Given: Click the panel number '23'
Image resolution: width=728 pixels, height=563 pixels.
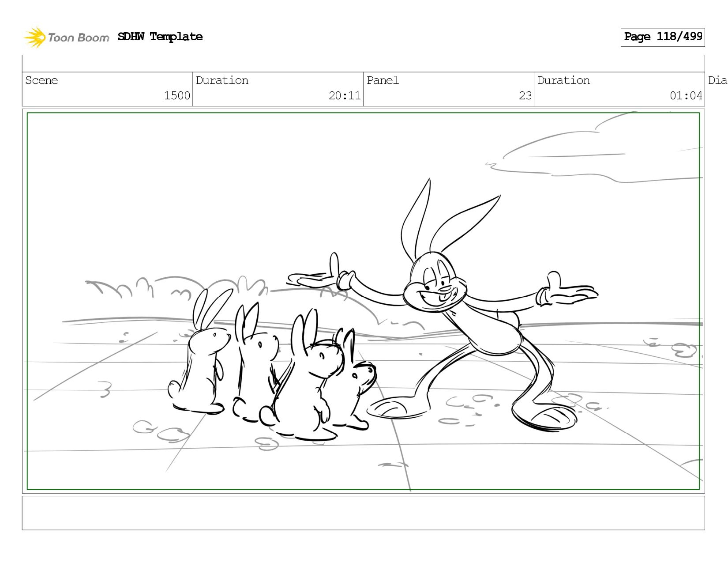Looking at the screenshot, I should [x=525, y=96].
